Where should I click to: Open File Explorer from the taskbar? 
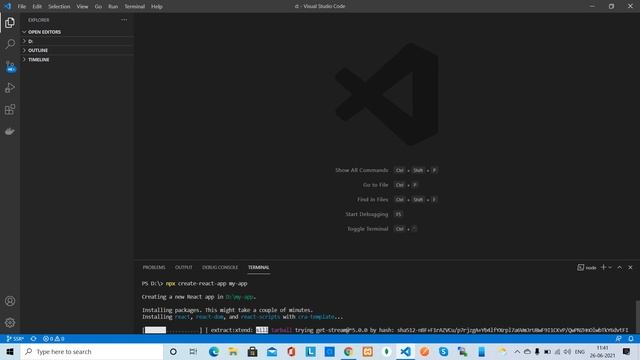233,351
